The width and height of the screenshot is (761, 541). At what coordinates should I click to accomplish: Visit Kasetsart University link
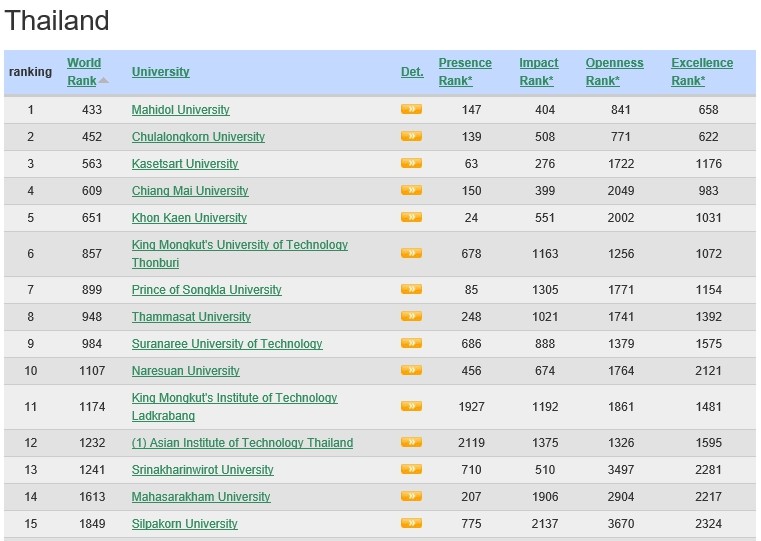(185, 164)
